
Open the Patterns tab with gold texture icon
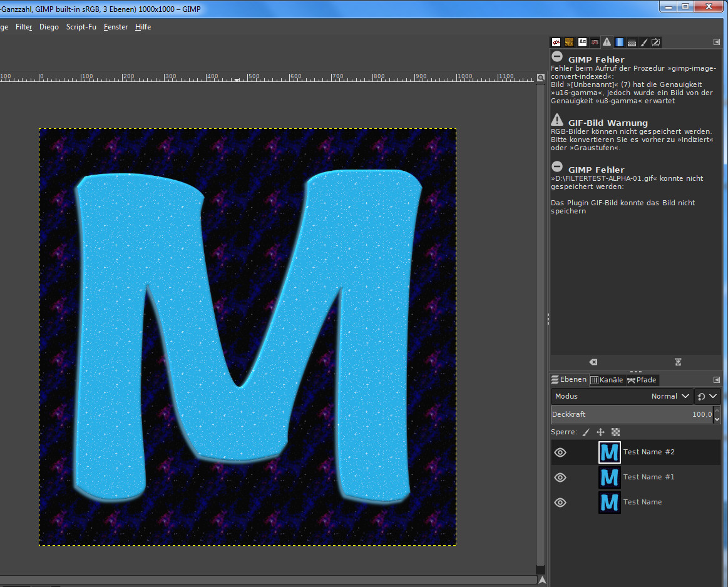[569, 42]
